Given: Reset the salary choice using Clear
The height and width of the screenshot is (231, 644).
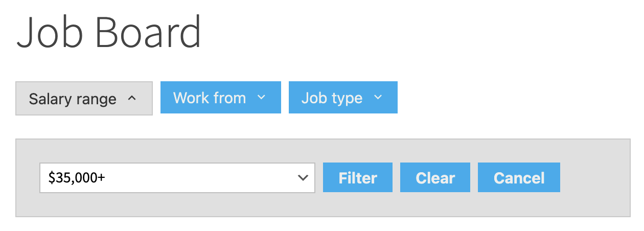Looking at the screenshot, I should [x=435, y=178].
